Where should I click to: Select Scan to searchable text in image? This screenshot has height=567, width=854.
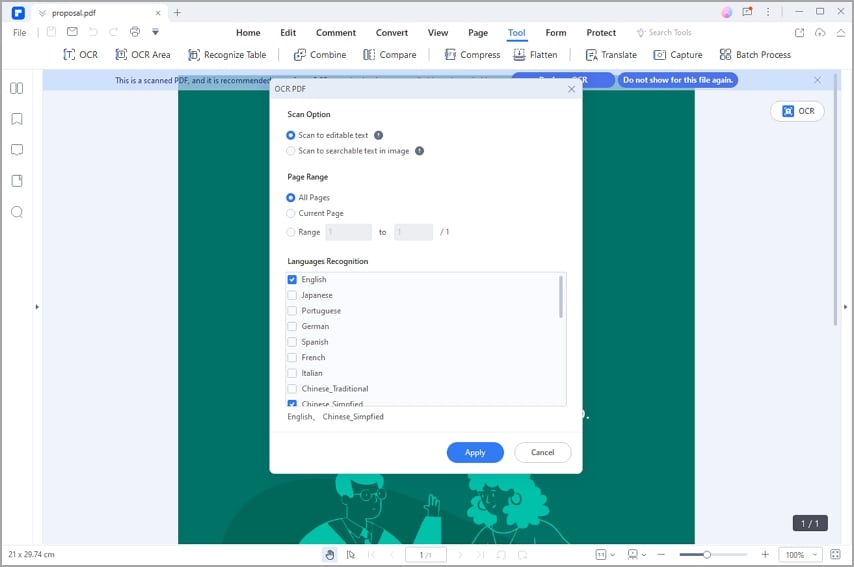click(x=291, y=151)
